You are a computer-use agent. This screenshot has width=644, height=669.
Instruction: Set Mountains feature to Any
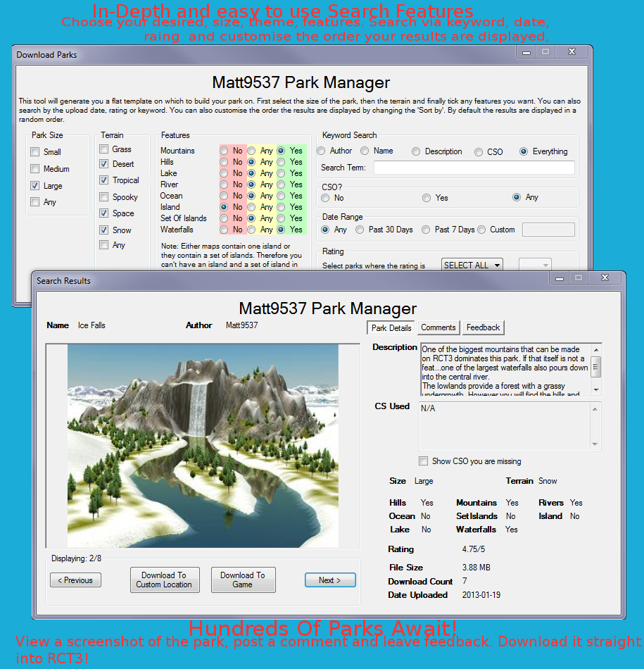pyautogui.click(x=252, y=151)
